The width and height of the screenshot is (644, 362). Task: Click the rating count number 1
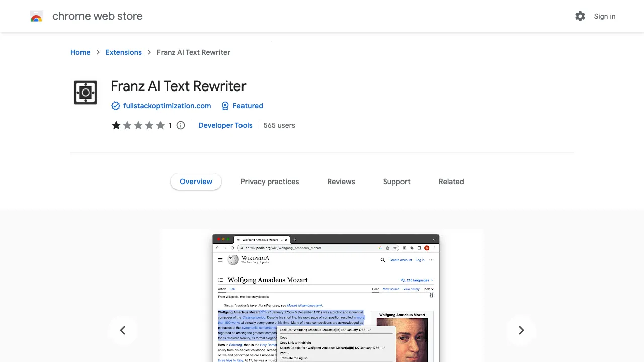[x=170, y=125]
